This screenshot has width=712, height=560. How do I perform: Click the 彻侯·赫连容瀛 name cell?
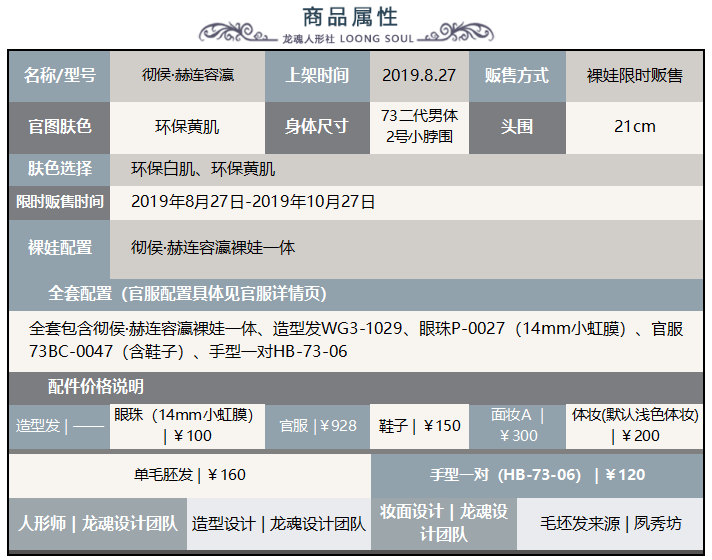coord(188,75)
